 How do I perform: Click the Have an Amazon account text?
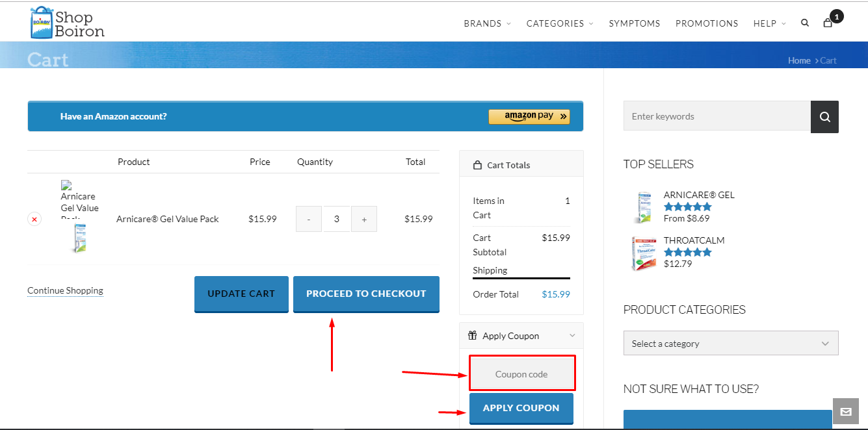point(113,116)
